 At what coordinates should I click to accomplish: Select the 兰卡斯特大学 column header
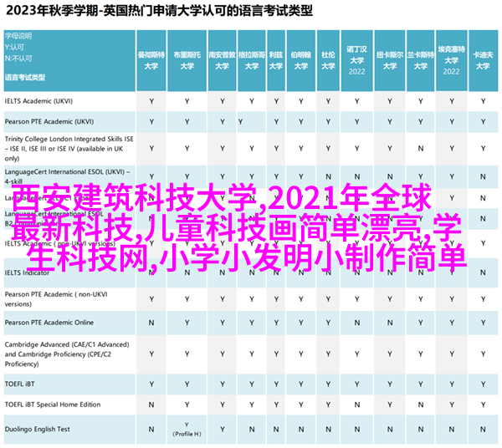(x=420, y=60)
